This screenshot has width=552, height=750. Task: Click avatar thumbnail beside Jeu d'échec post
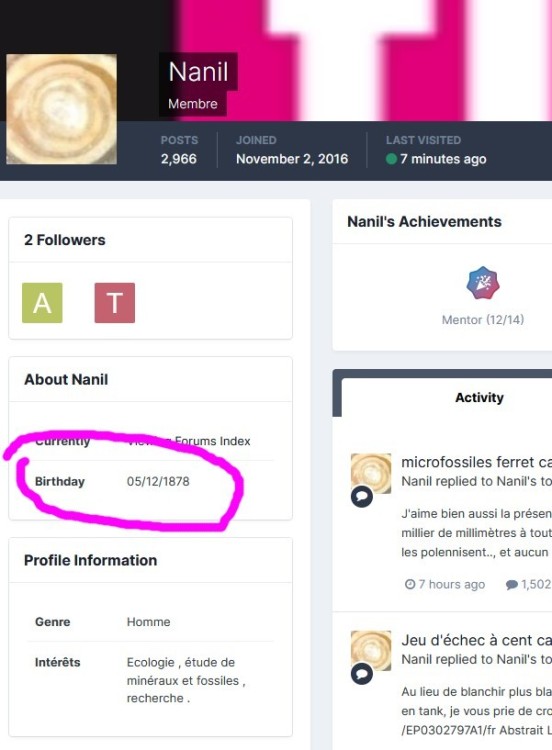click(371, 651)
